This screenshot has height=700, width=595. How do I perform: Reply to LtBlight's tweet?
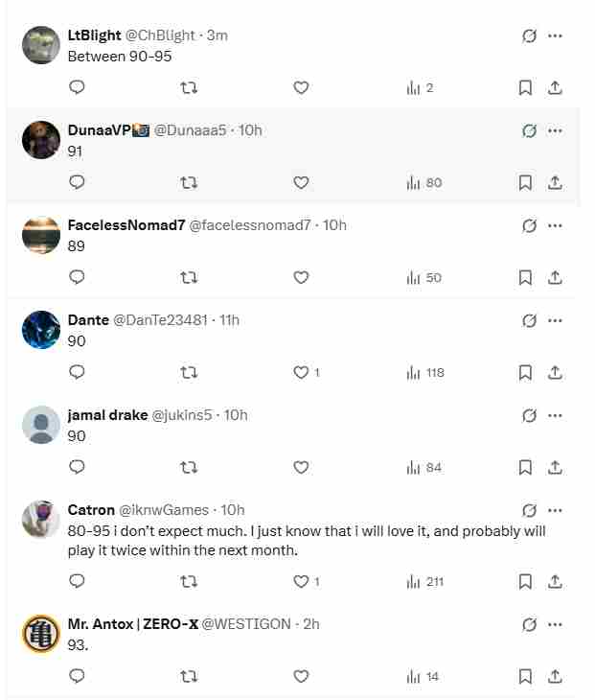point(78,87)
